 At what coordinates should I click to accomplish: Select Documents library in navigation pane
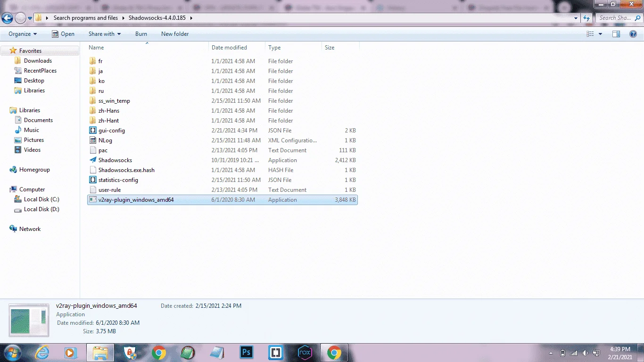pyautogui.click(x=38, y=120)
